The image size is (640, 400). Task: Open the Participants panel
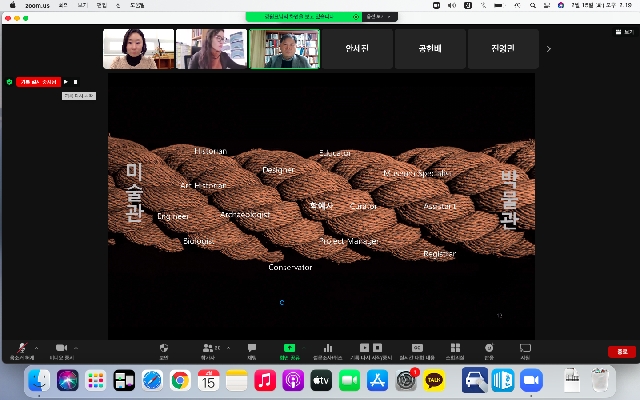pos(207,349)
